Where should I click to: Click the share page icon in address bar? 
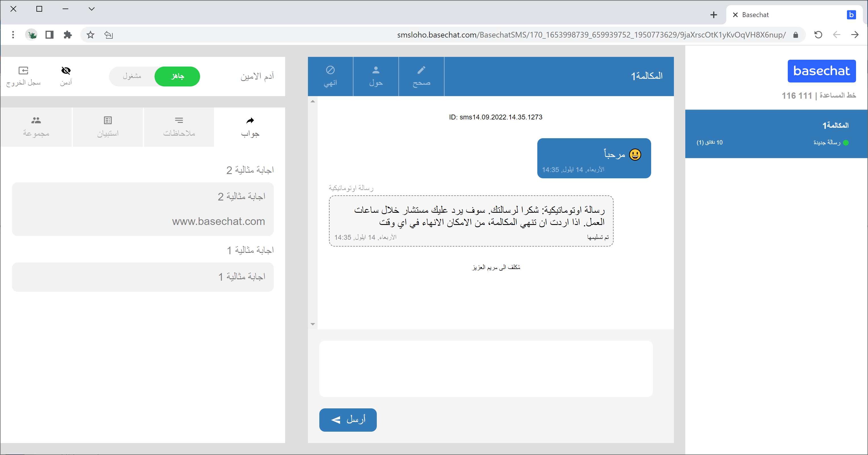point(108,35)
